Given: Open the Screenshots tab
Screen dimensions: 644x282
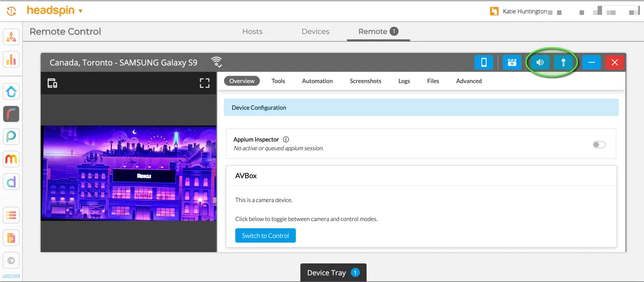Looking at the screenshot, I should (x=365, y=81).
